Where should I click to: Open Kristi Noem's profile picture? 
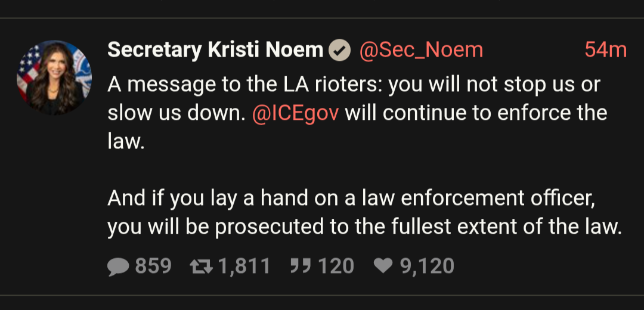click(x=54, y=77)
